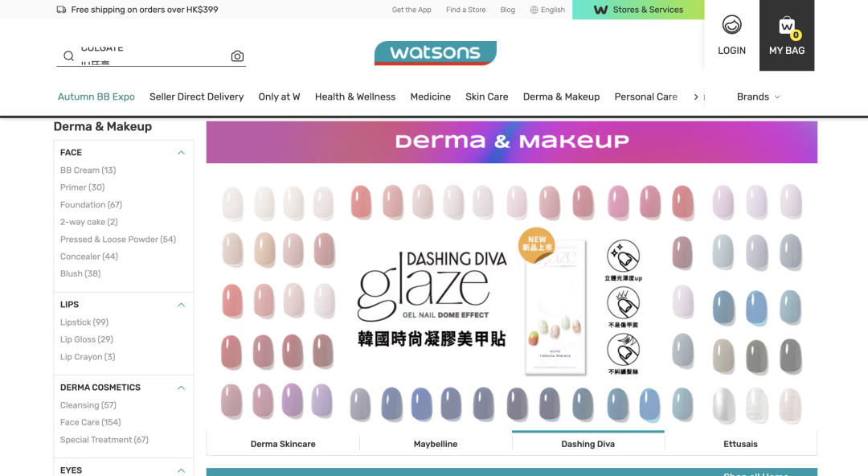868x476 pixels.
Task: Open image search camera icon
Action: pos(237,56)
